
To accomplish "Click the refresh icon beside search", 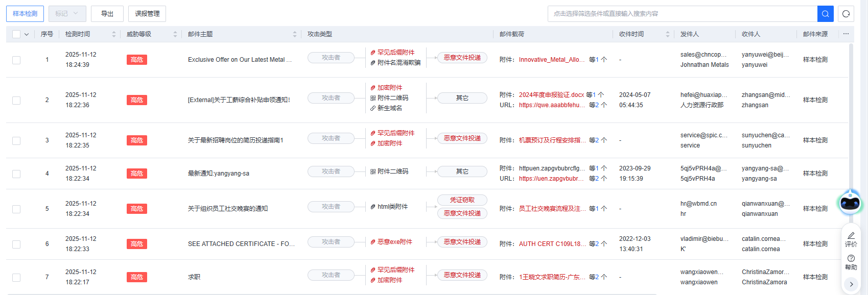I will coord(846,14).
